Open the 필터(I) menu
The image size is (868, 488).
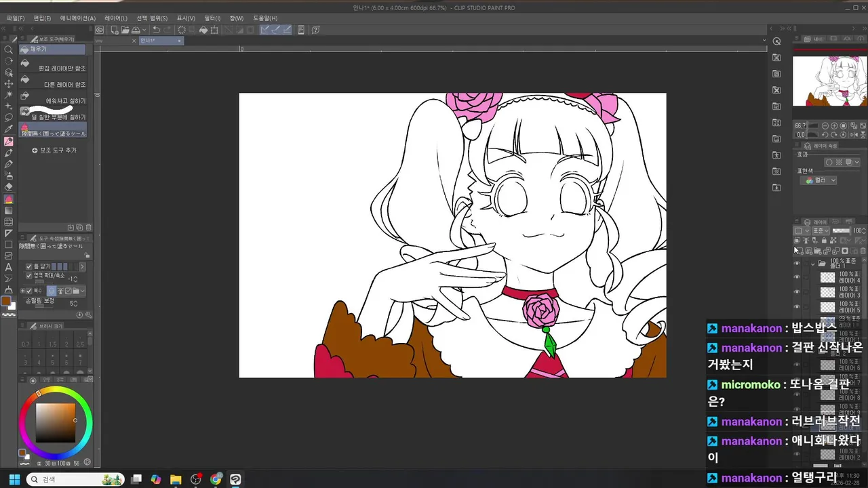click(212, 18)
